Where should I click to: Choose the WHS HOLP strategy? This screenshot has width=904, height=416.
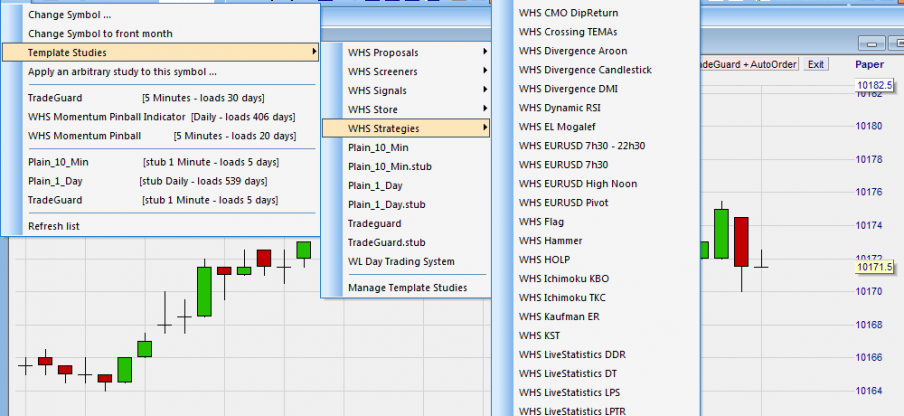(596, 260)
